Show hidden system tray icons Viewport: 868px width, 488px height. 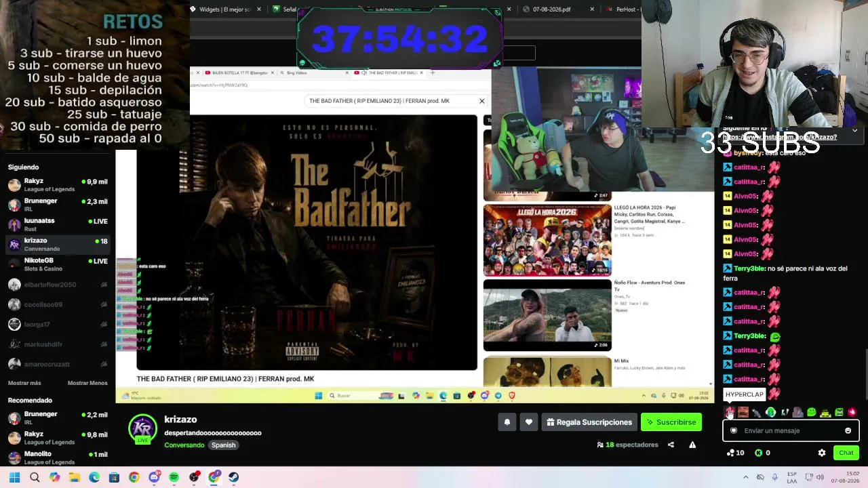point(746,477)
